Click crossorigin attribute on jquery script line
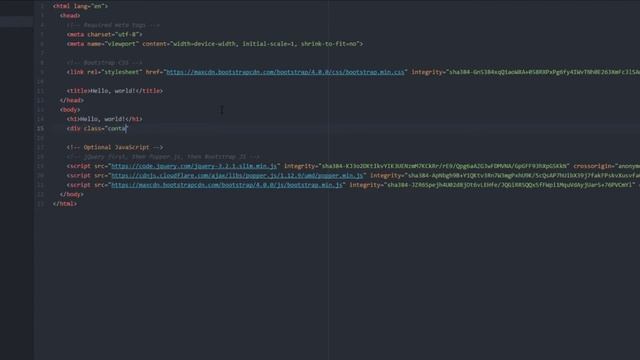 (607, 166)
